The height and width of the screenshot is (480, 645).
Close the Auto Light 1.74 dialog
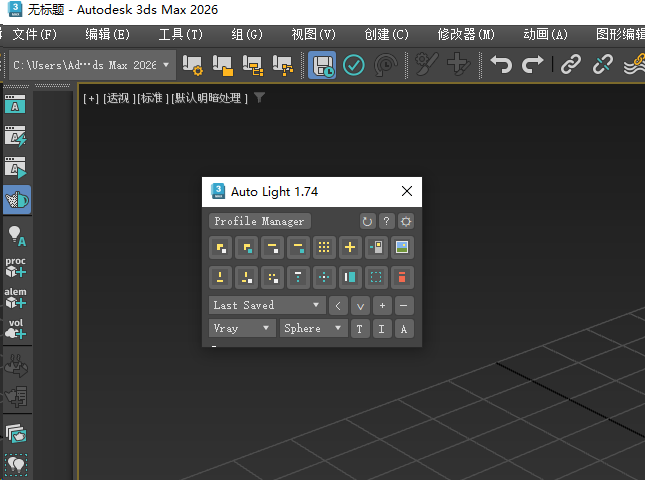(x=407, y=191)
